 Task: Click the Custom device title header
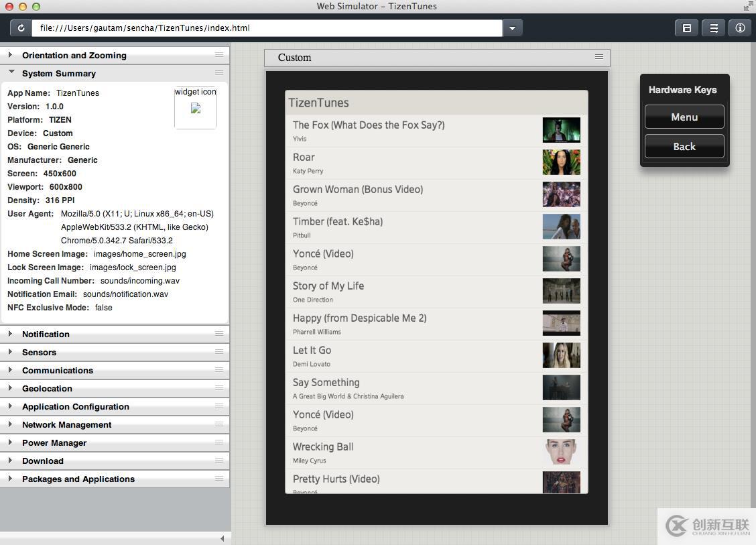(437, 58)
